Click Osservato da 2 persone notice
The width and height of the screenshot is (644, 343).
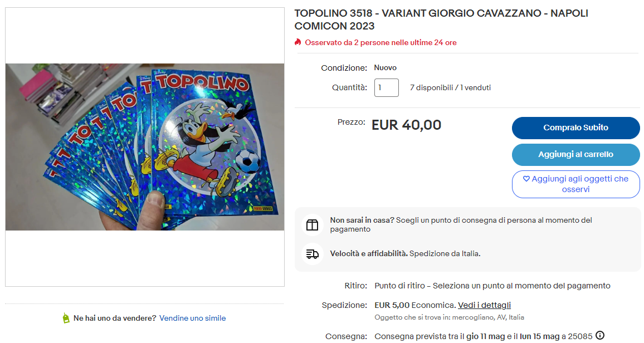pyautogui.click(x=380, y=42)
